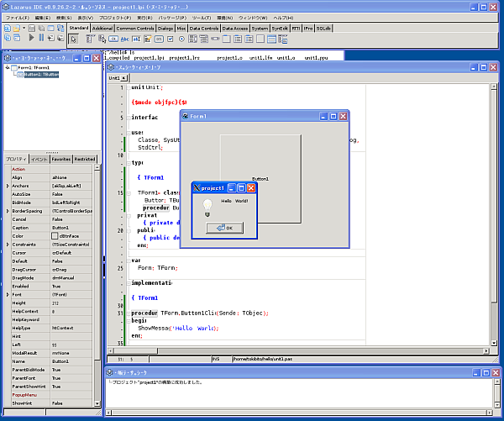
Task: Click the source editor horizontal scrollbar
Action: point(297,350)
